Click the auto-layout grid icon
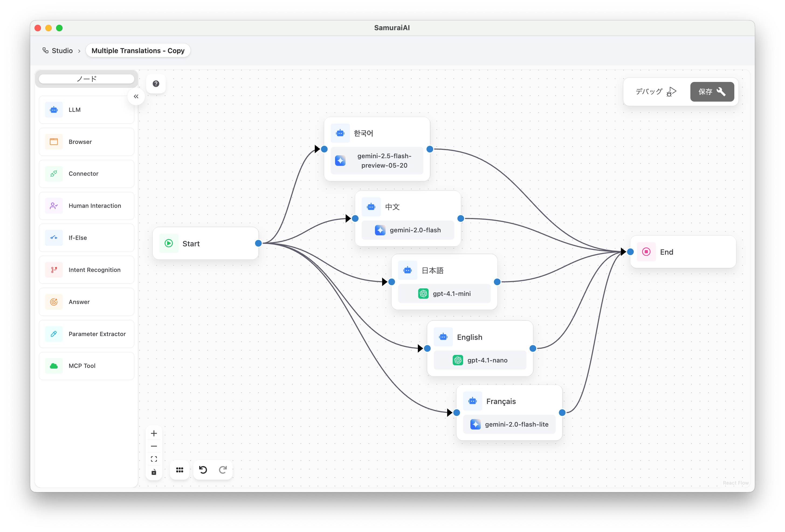Image resolution: width=785 pixels, height=532 pixels. click(180, 470)
